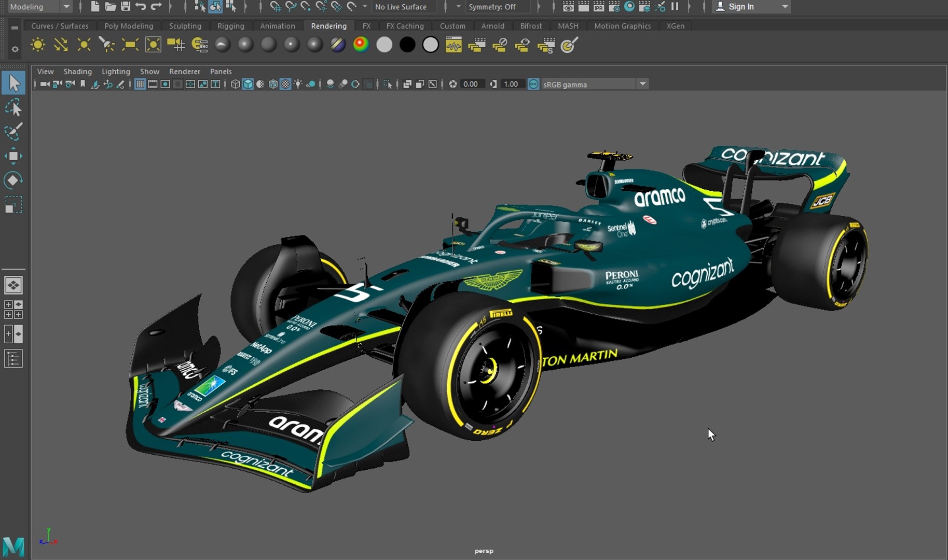Click the persp camera label
The height and width of the screenshot is (560, 948).
coord(484,551)
